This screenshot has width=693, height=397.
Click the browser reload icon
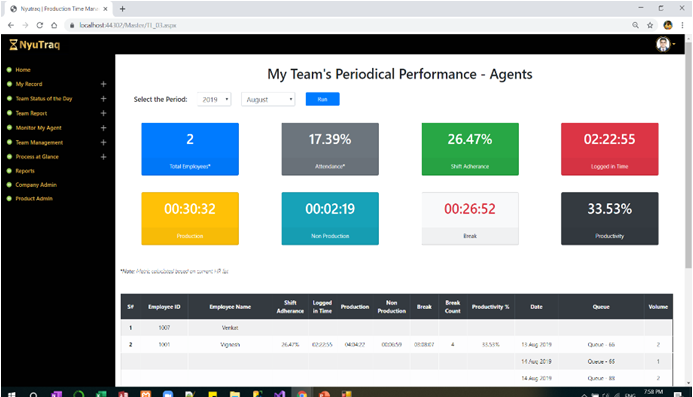click(40, 25)
